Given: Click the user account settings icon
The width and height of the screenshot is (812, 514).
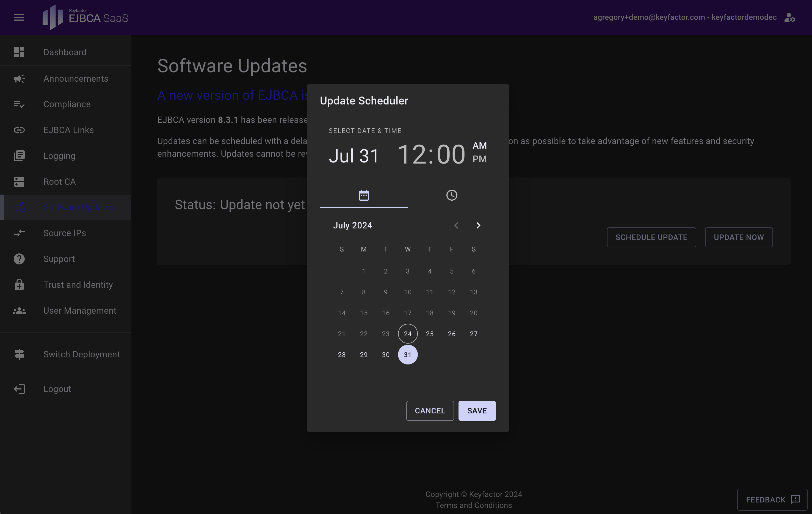Looking at the screenshot, I should pos(789,18).
